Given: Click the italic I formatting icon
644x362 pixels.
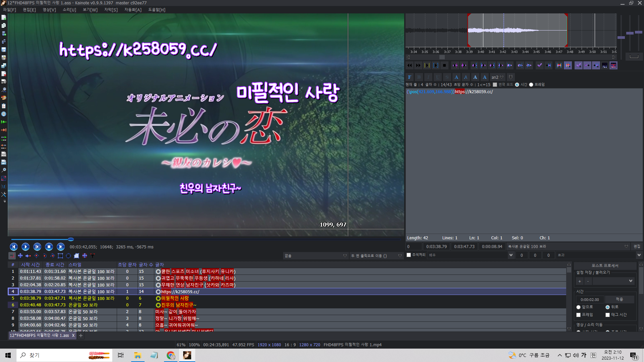Looking at the screenshot, I should pos(428,77).
